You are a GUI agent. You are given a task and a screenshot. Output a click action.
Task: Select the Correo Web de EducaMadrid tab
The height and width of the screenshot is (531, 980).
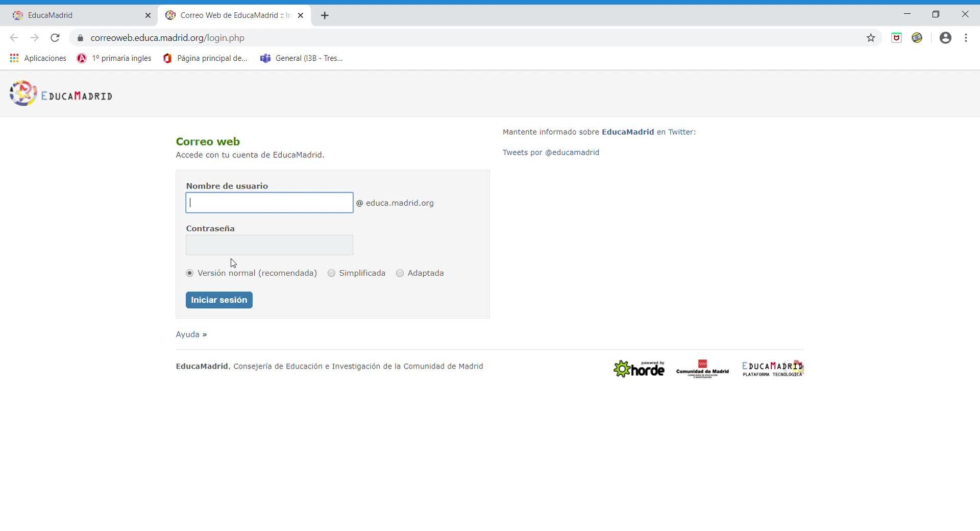235,15
